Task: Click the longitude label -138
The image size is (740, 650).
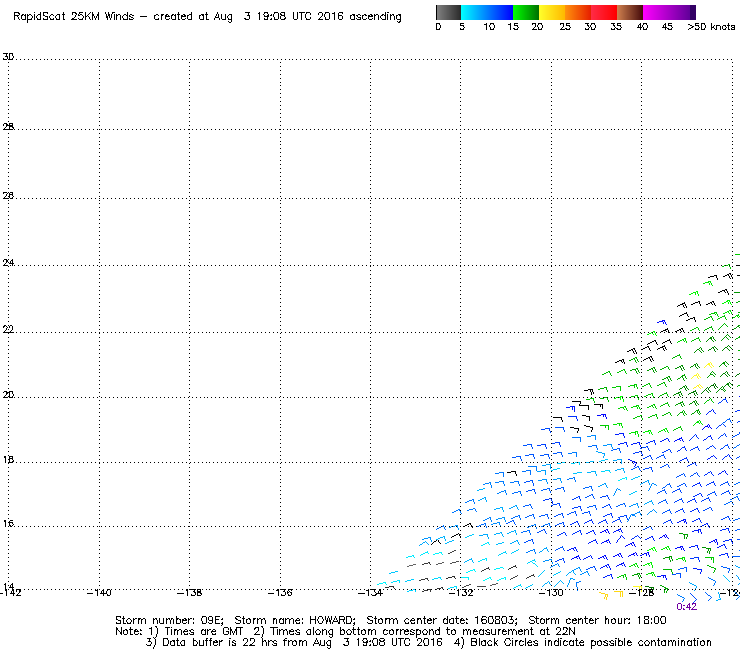Action: click(189, 592)
